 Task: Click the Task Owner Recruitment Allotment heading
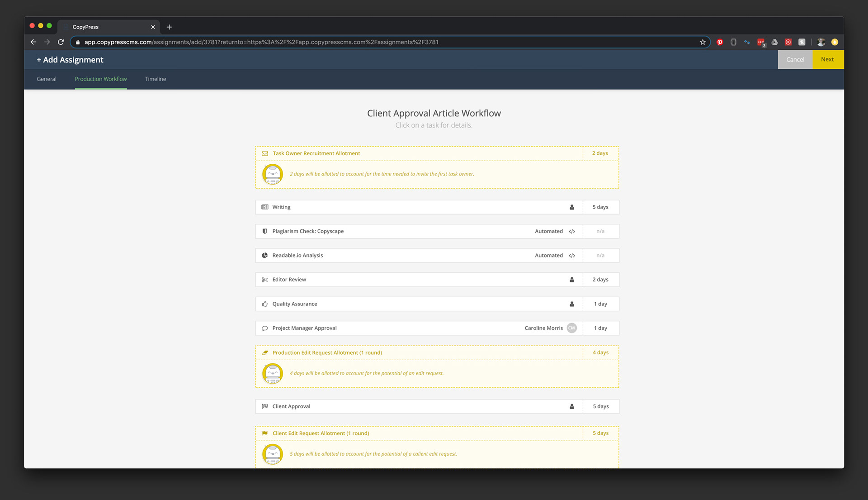(x=316, y=153)
